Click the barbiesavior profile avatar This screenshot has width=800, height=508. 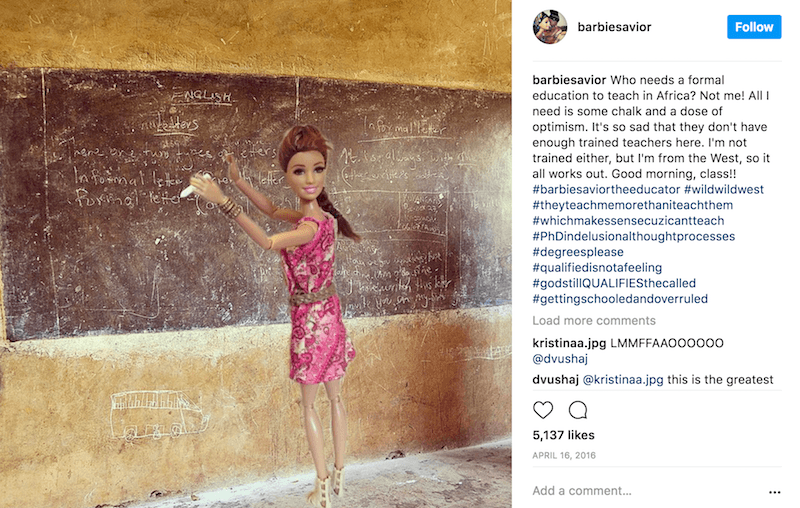pos(550,27)
